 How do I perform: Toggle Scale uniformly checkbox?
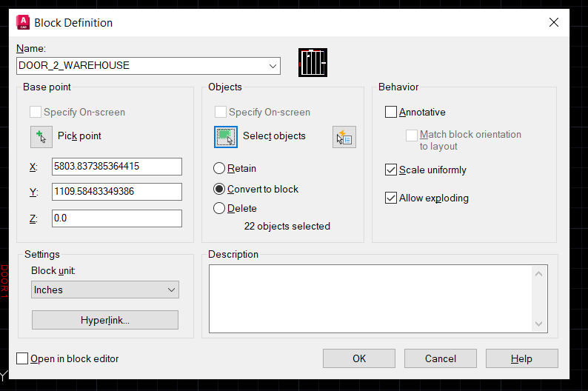pyautogui.click(x=391, y=170)
